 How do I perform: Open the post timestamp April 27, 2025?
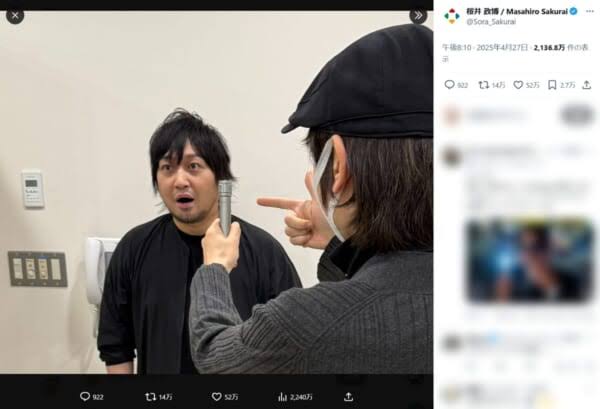486,48
